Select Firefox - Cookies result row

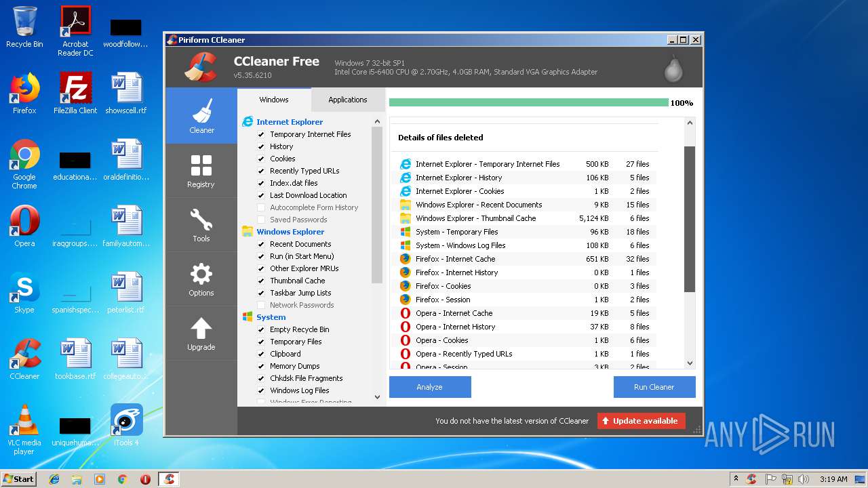[x=526, y=286]
